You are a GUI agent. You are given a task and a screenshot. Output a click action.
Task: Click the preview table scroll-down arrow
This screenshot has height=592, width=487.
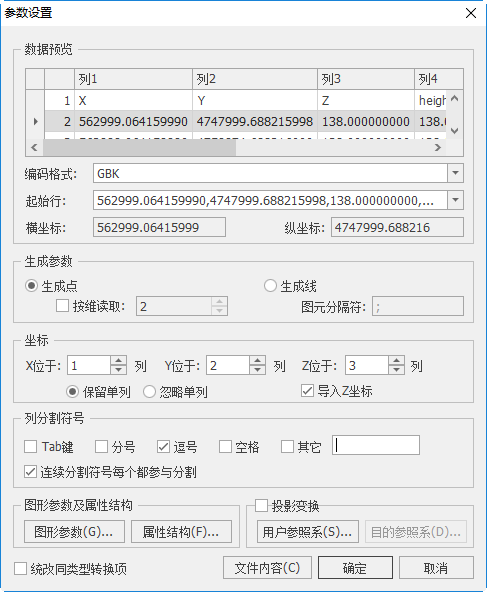(455, 131)
